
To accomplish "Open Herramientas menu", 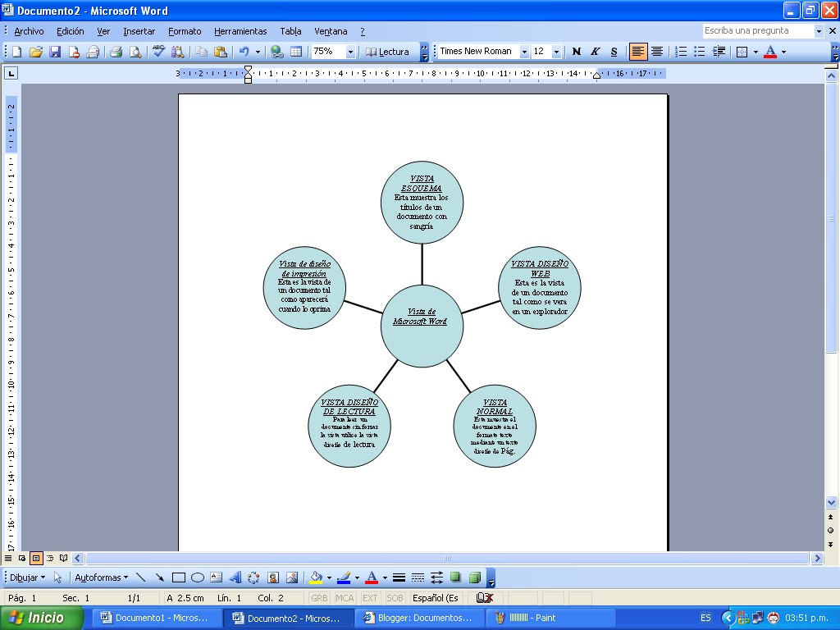I will pyautogui.click(x=240, y=32).
